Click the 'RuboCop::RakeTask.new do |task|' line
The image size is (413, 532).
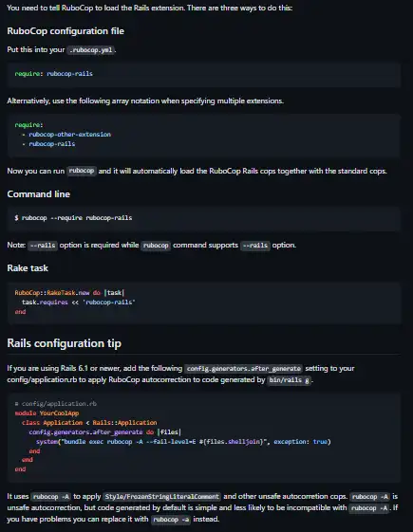69,292
